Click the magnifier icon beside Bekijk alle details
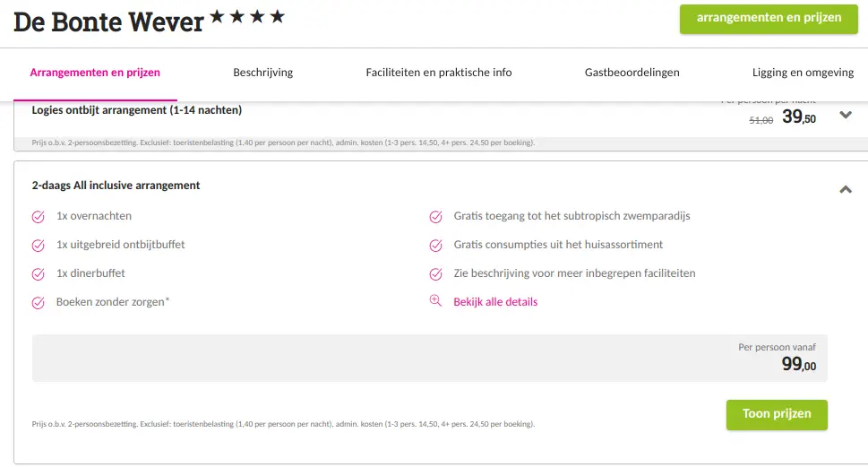 [x=435, y=301]
